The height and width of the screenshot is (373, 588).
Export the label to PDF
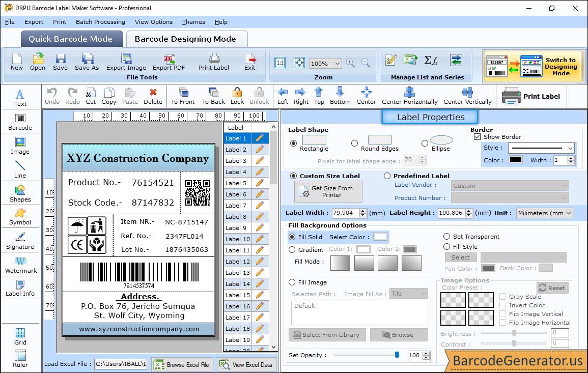(169, 62)
